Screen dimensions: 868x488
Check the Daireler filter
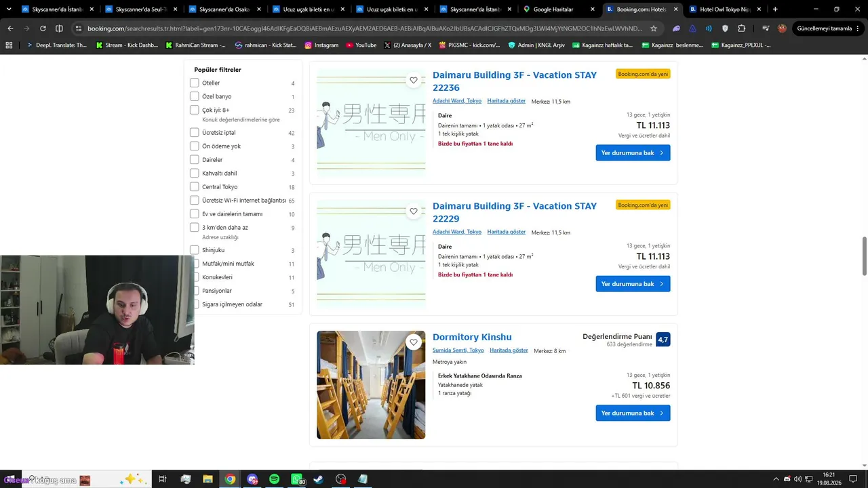point(195,159)
